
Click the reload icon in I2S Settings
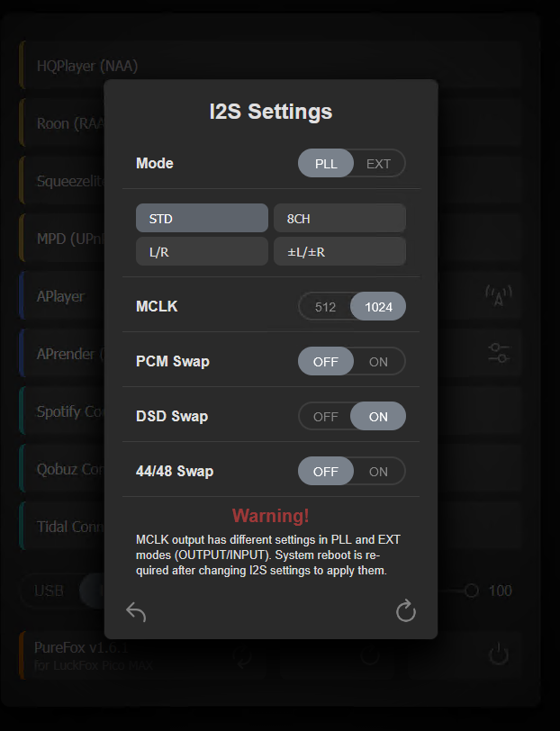click(x=406, y=612)
